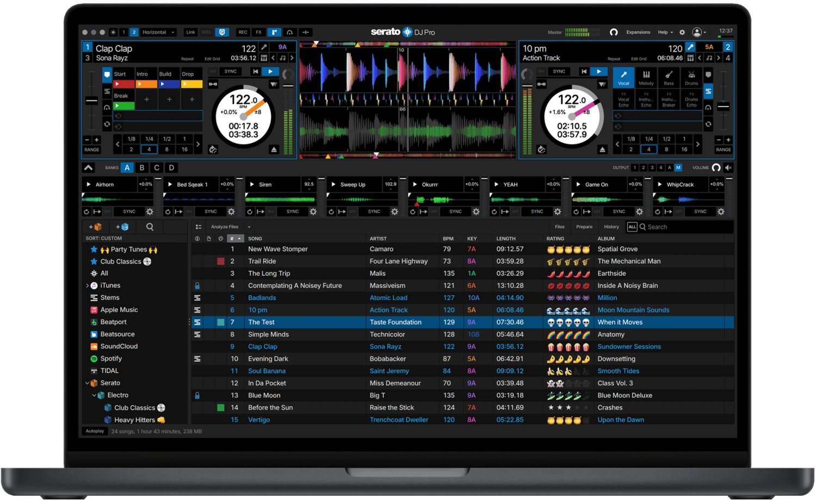816x504 pixels.
Task: Open the Prepare panel tab
Action: click(x=584, y=227)
